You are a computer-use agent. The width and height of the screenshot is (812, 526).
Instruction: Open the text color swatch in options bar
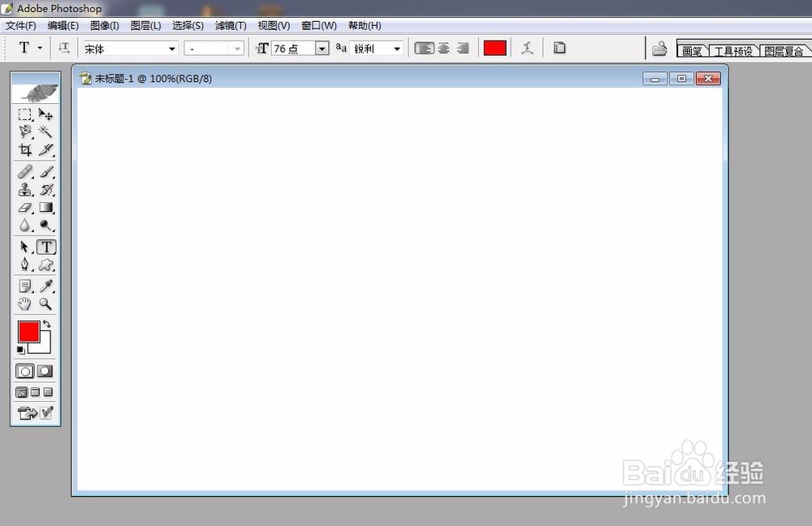coord(495,48)
